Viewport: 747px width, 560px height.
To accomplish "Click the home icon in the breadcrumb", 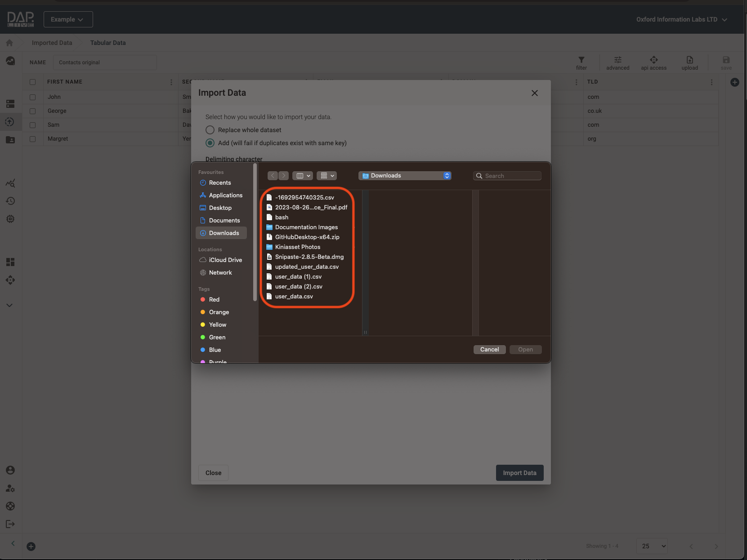I will click(x=9, y=43).
